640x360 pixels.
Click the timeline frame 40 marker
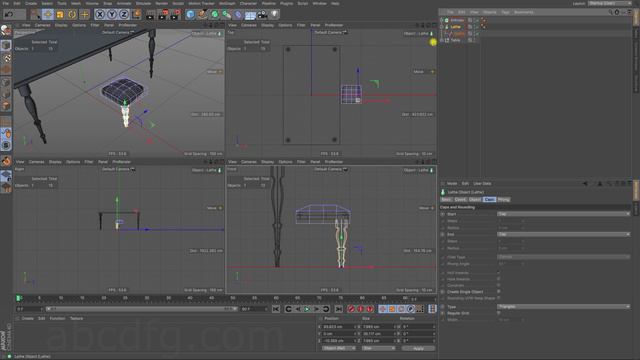point(190,298)
